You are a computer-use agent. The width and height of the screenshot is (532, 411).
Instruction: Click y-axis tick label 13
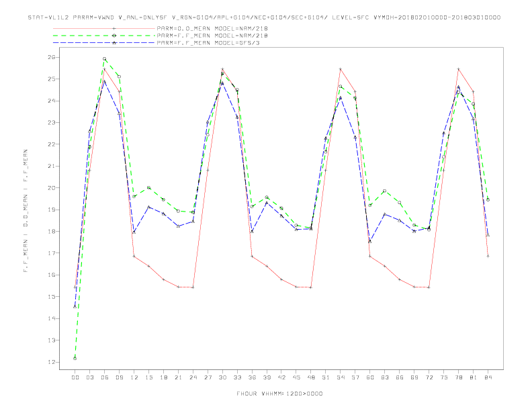tap(51, 340)
